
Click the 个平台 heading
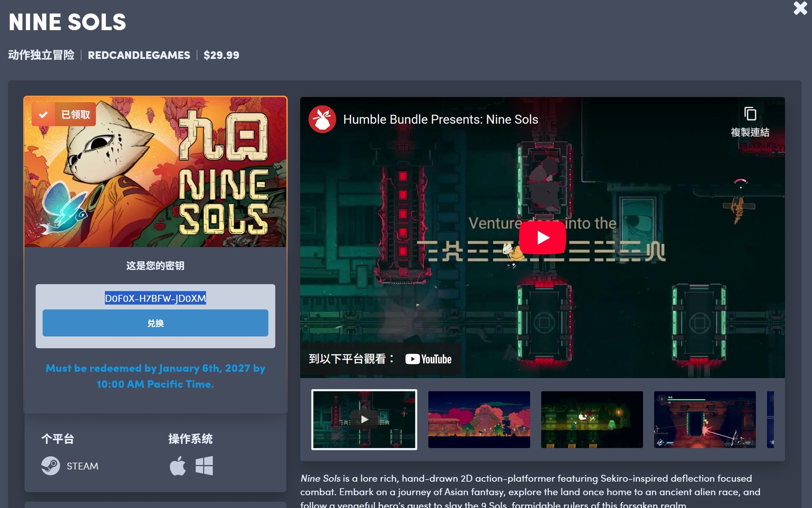[58, 439]
